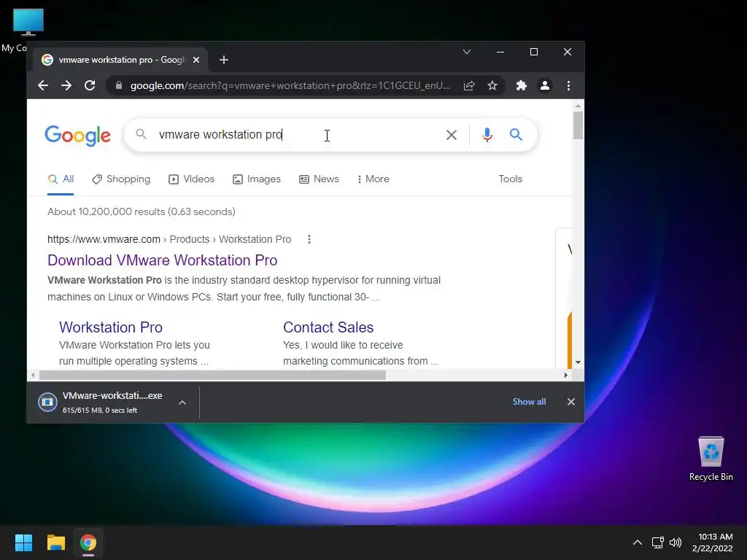The image size is (747, 560).
Task: Expand the More search categories menu
Action: [x=373, y=179]
